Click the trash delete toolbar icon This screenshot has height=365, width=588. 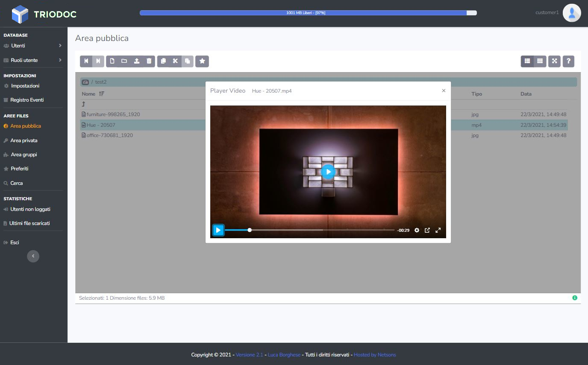click(149, 61)
